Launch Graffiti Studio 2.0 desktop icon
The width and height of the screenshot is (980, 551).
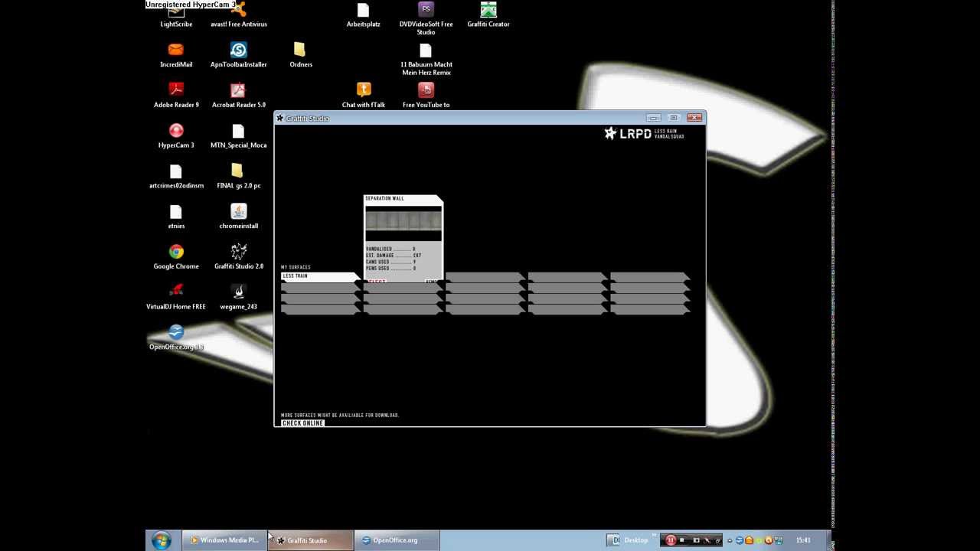pos(238,258)
